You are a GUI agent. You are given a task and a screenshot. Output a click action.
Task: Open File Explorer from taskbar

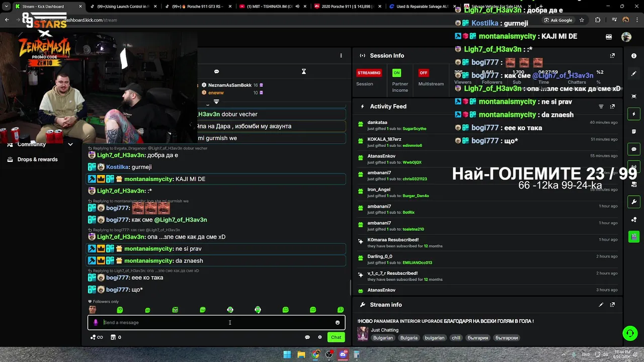point(301,354)
